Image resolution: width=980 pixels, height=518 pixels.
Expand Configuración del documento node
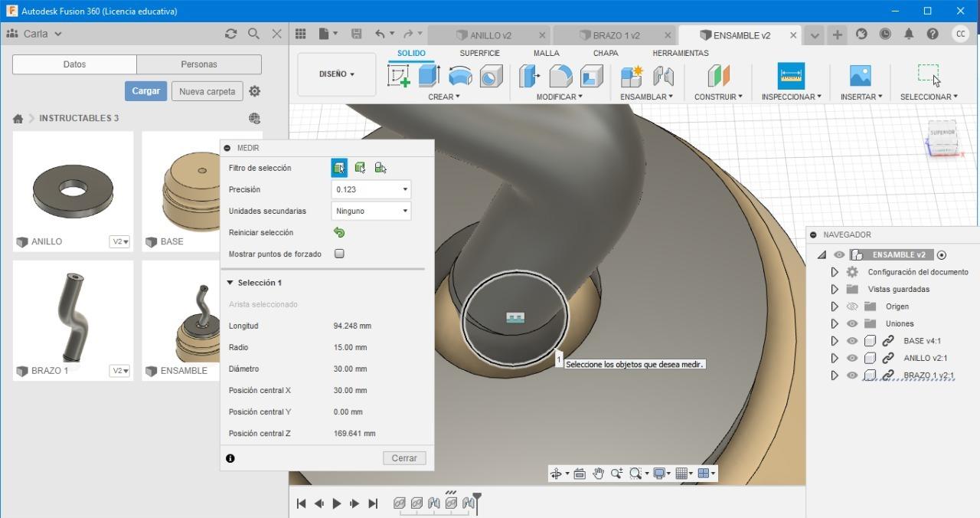pos(835,272)
